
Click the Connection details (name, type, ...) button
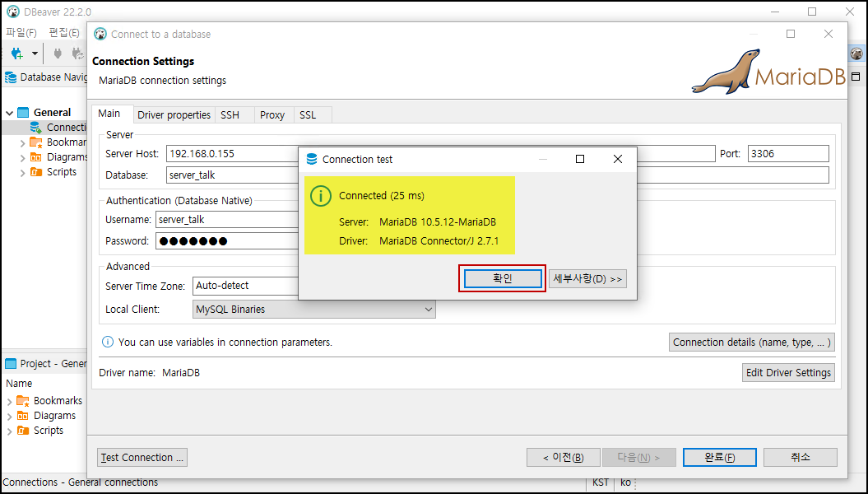point(752,343)
